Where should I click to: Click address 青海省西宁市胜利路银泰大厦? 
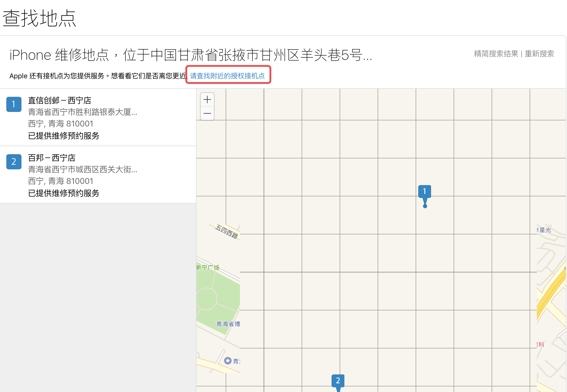[83, 112]
